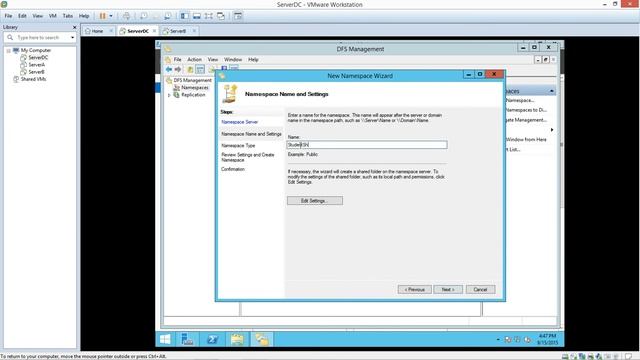
Task: Toggle the show library sidebar toolbar icon
Action: tap(184, 16)
